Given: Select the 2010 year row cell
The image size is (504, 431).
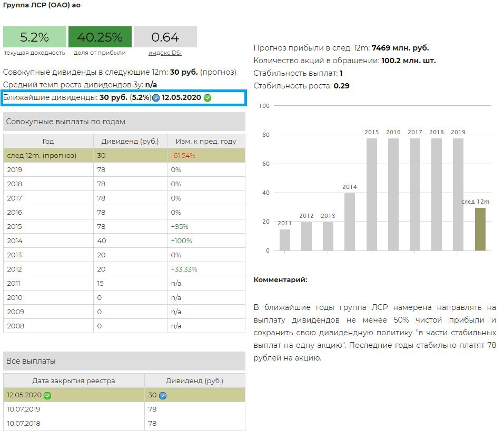Looking at the screenshot, I should click(48, 297).
